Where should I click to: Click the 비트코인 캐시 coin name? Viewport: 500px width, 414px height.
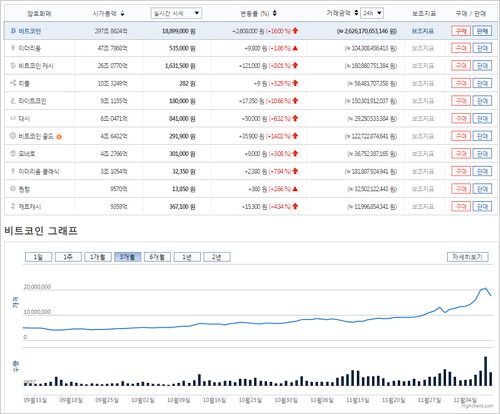coord(36,66)
